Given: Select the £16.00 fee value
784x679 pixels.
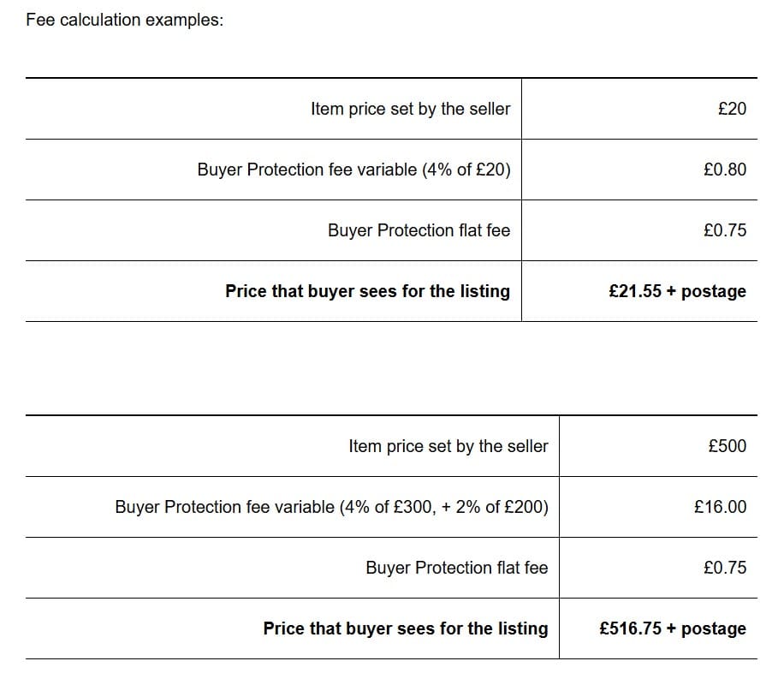Looking at the screenshot, I should [x=720, y=507].
